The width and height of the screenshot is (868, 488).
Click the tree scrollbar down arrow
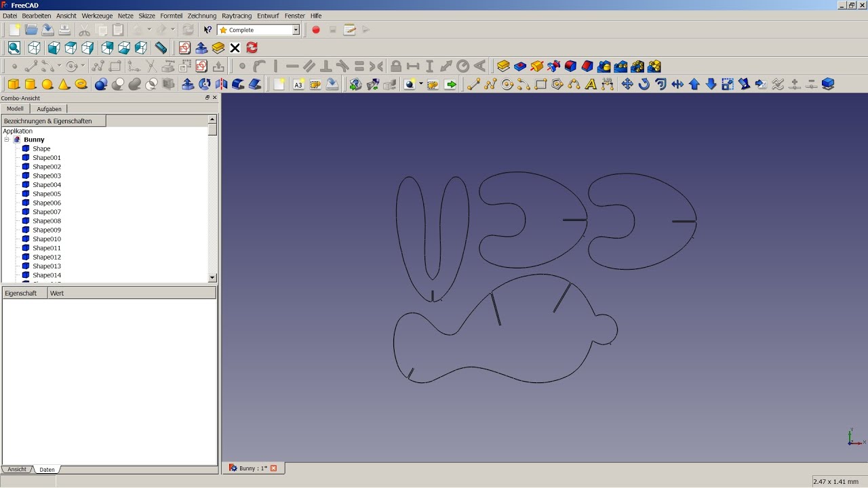212,277
